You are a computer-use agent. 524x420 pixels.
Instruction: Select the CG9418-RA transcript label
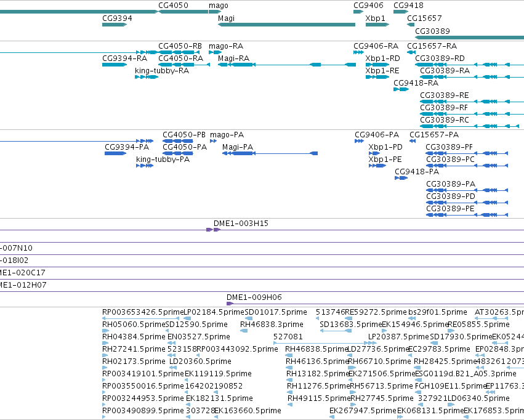(416, 83)
